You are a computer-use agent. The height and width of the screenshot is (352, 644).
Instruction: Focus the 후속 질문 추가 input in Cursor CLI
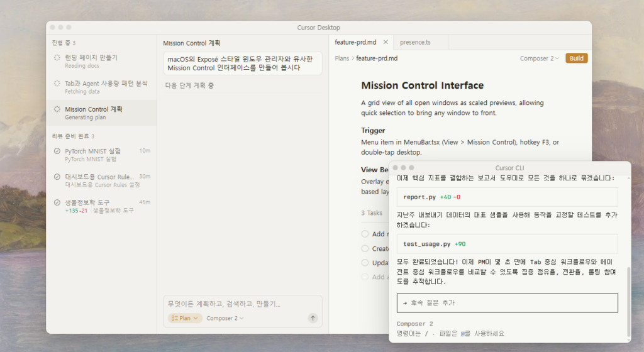pyautogui.click(x=507, y=303)
